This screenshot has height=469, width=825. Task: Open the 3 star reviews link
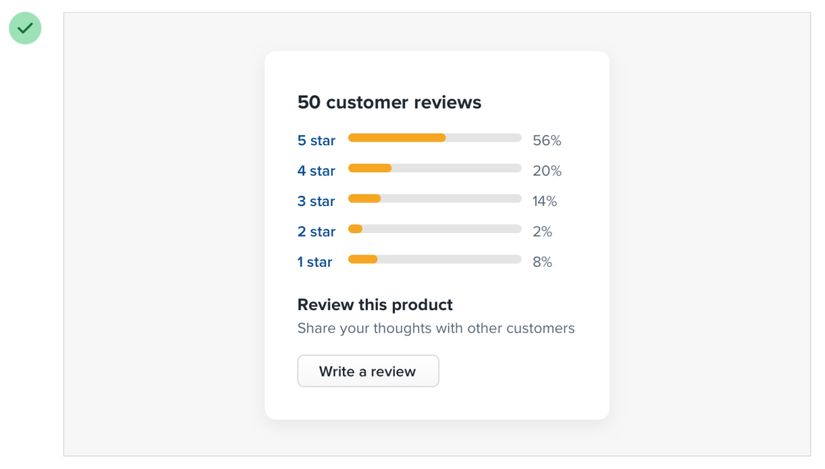click(x=316, y=201)
